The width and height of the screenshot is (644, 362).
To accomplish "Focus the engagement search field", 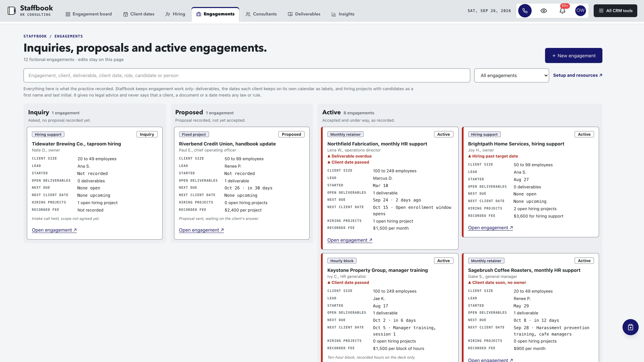I will 247,75.
